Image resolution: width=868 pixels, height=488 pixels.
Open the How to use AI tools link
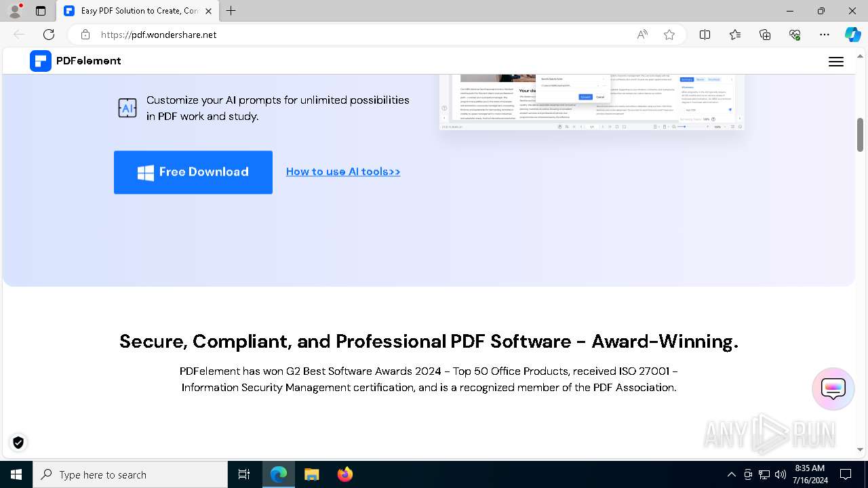(x=343, y=171)
